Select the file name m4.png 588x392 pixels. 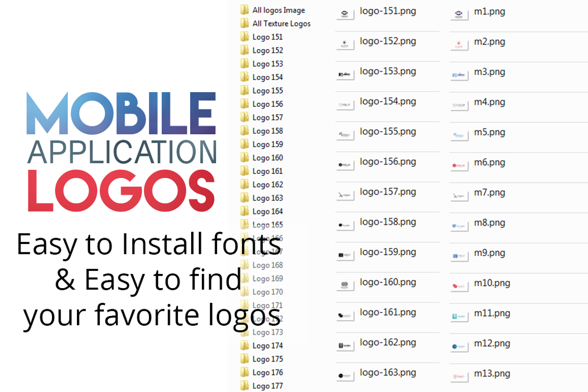(x=490, y=103)
